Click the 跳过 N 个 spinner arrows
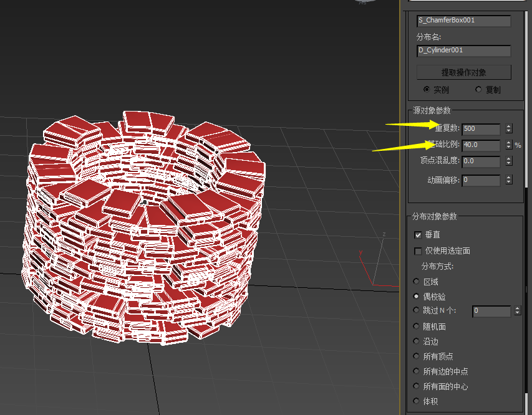 [518, 310]
